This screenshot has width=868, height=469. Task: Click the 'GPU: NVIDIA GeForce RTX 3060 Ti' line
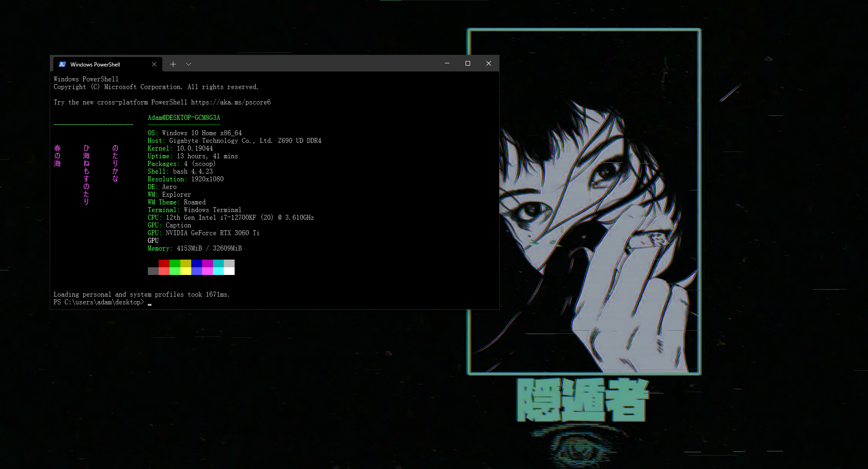pyautogui.click(x=204, y=233)
